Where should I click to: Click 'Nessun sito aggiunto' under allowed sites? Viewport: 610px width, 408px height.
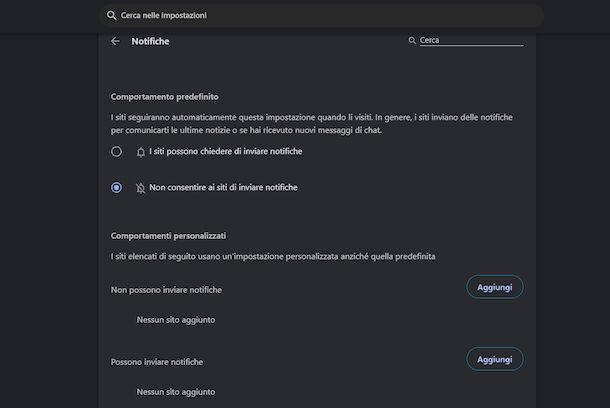point(176,392)
